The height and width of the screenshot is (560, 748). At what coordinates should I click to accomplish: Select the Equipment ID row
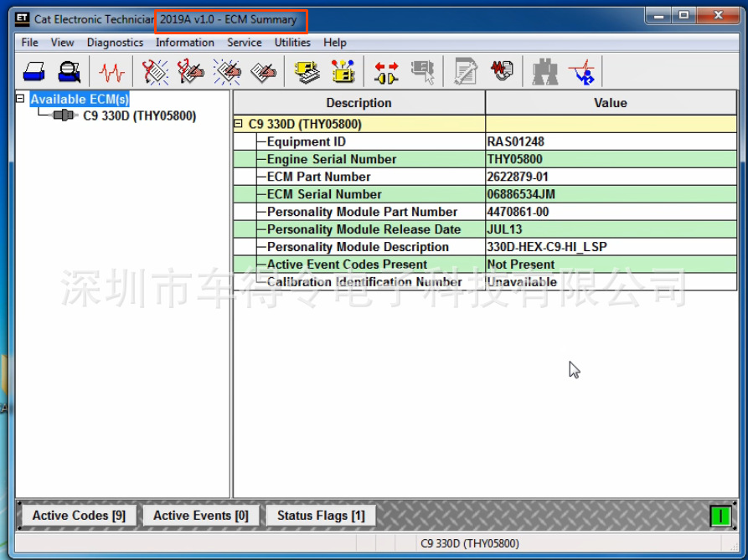tap(485, 141)
